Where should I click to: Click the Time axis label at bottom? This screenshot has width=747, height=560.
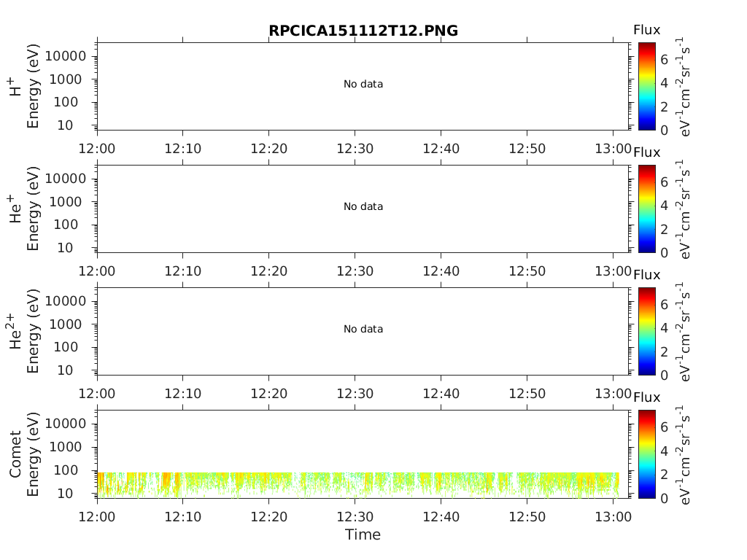click(363, 534)
